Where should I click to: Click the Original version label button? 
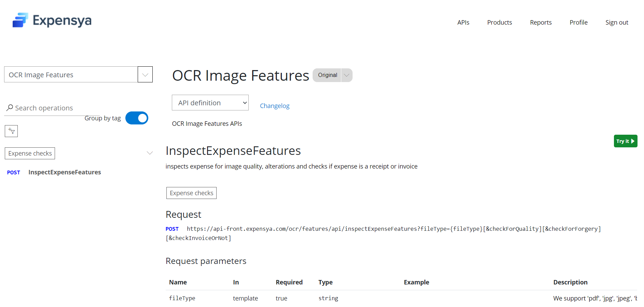pos(327,75)
